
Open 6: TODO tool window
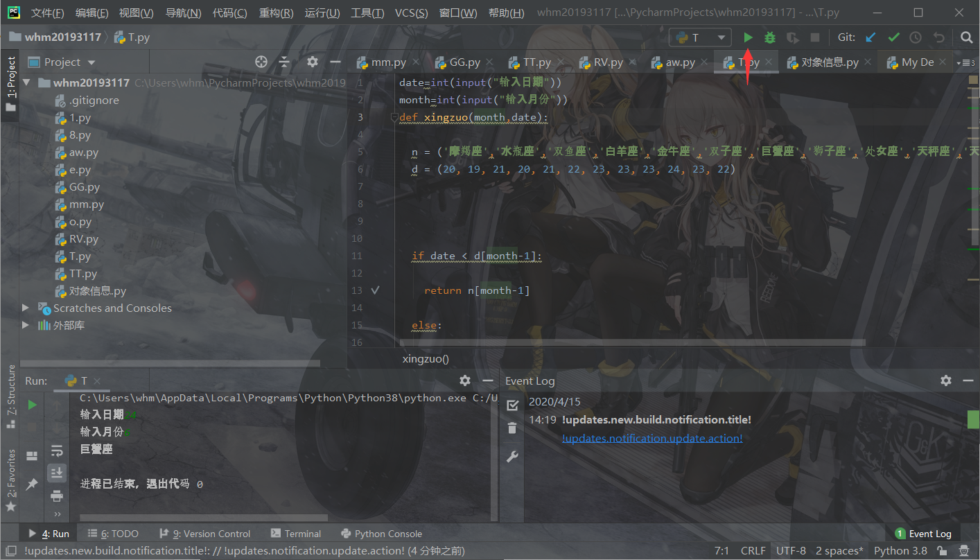coord(113,534)
